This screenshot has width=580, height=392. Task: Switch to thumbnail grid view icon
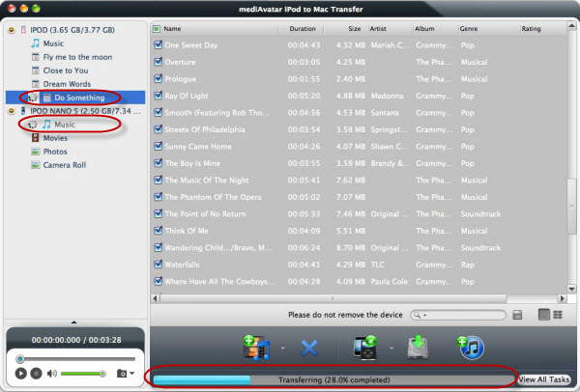pos(558,315)
